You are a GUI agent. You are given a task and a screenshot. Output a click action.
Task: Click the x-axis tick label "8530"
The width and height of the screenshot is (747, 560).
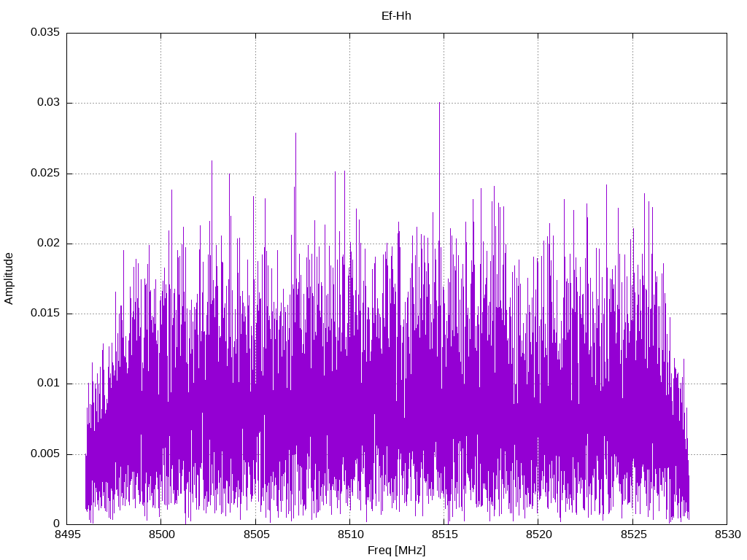727,534
